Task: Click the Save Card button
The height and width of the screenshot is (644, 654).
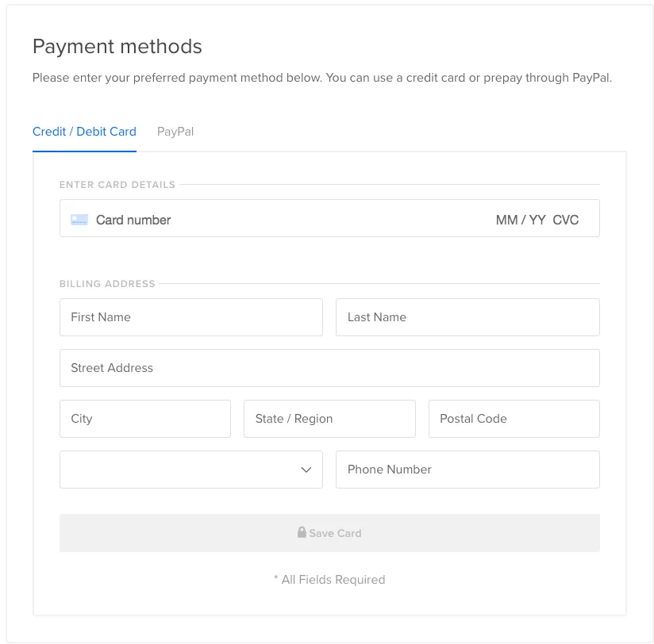Action: tap(329, 533)
